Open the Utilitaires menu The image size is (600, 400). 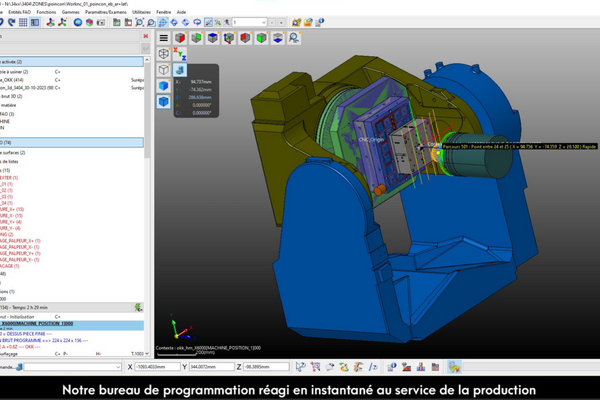pyautogui.click(x=141, y=12)
